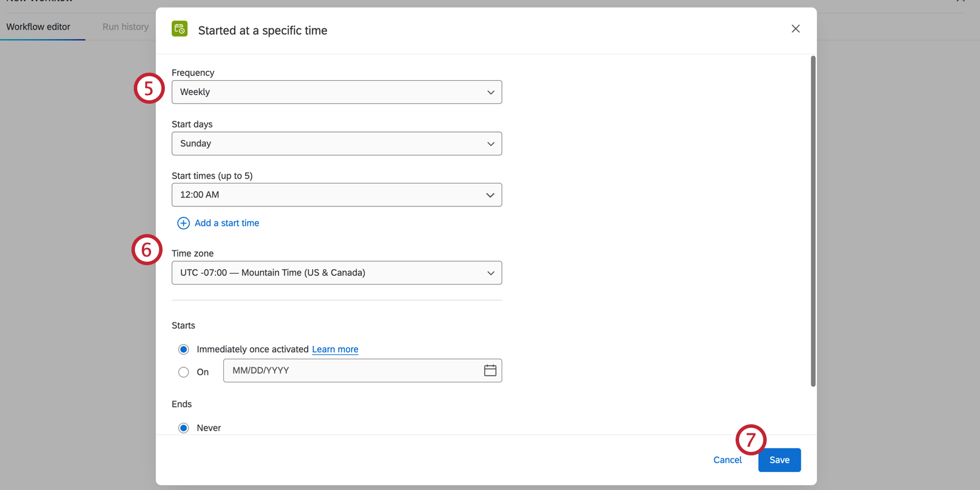Open the calendar date picker icon

[490, 371]
